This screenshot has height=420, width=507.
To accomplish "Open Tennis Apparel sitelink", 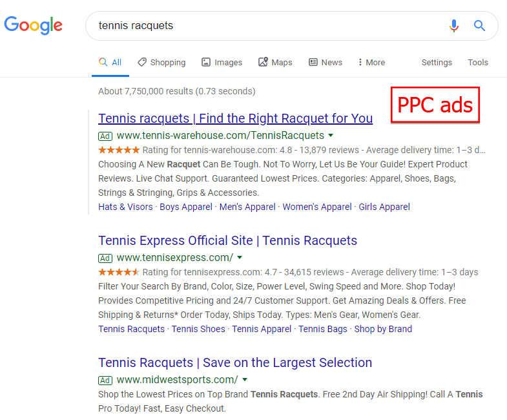I will [x=262, y=329].
